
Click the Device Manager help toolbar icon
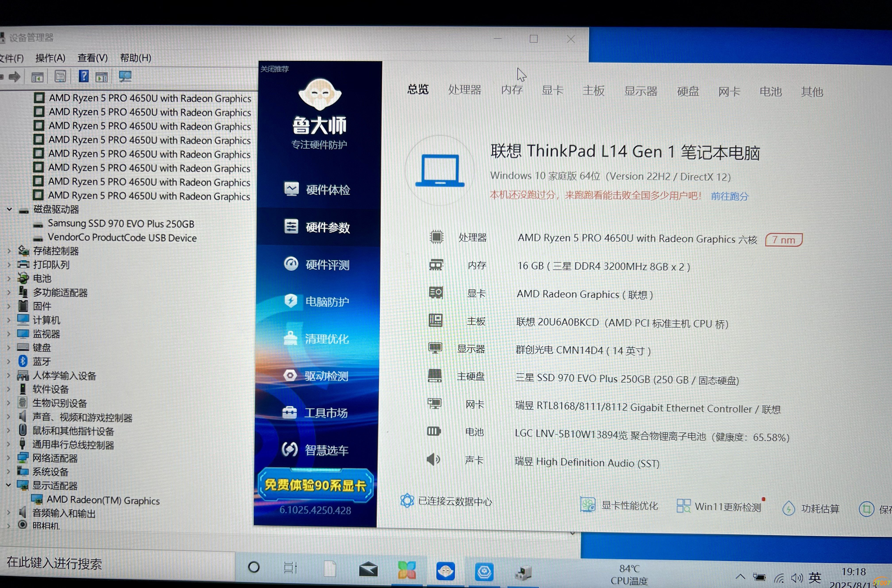83,76
